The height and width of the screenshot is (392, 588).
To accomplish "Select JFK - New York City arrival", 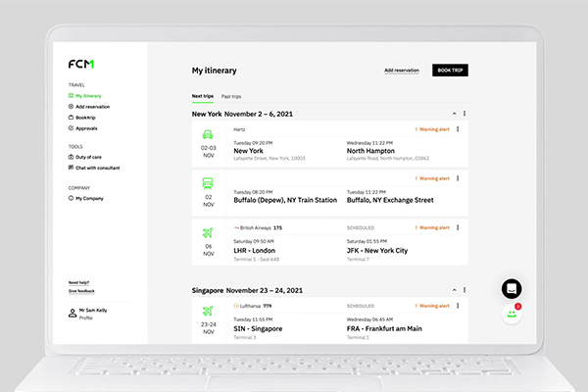I will [377, 251].
